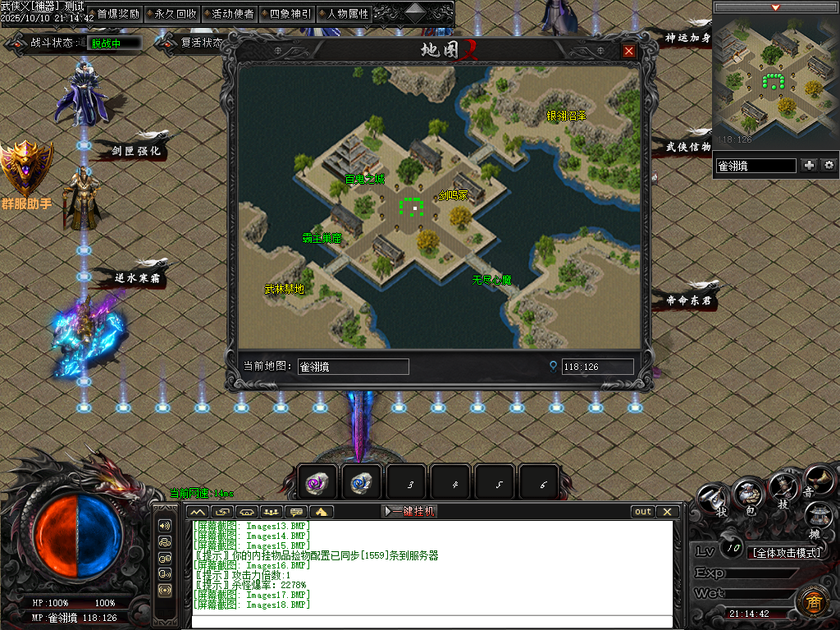Viewport: 840px width, 630px height.
Task: Click the out button on chat bar
Action: pyautogui.click(x=643, y=512)
